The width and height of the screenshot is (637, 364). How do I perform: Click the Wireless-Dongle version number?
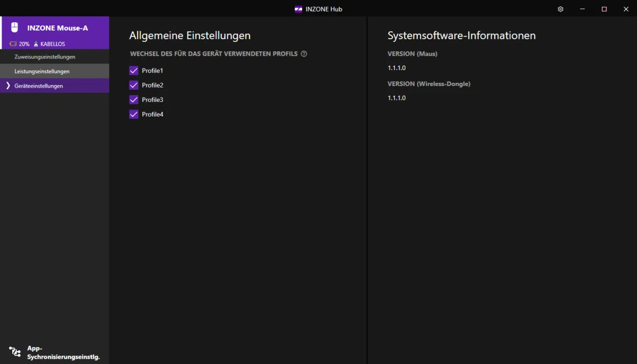pos(397,98)
